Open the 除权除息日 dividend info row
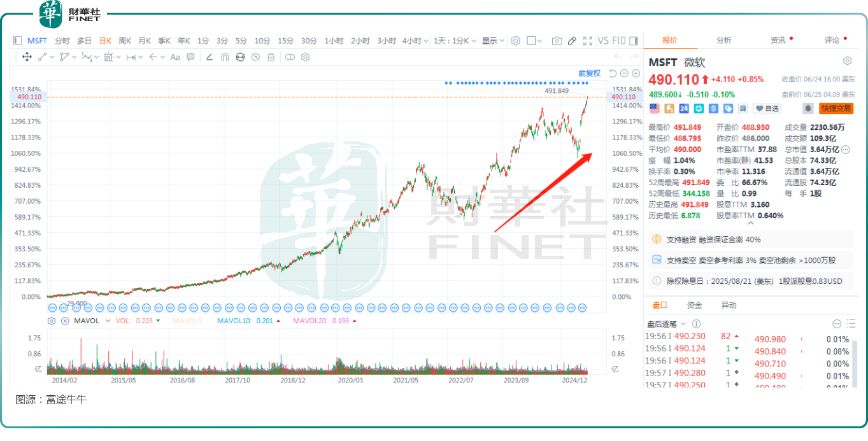The image size is (868, 441). 751,281
